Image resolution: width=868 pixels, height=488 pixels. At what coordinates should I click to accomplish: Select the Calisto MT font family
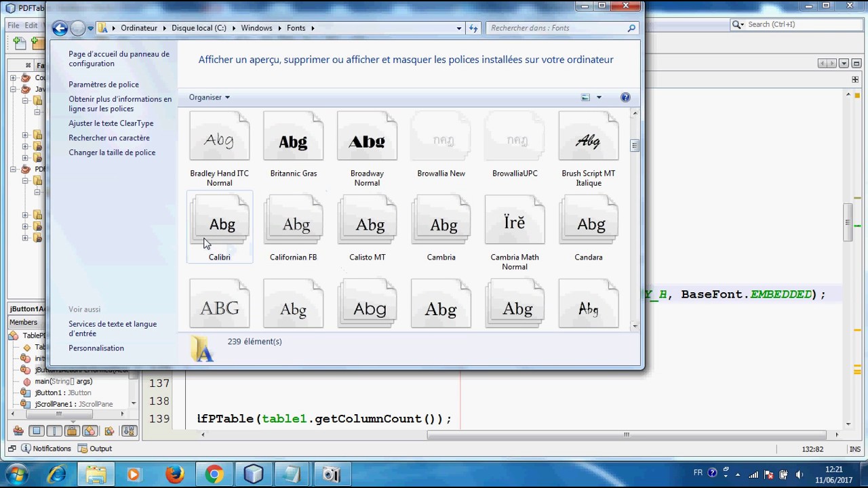(367, 228)
